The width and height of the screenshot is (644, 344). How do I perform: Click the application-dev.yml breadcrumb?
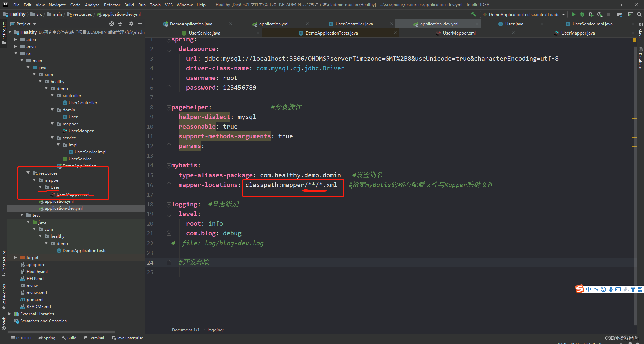(x=119, y=14)
